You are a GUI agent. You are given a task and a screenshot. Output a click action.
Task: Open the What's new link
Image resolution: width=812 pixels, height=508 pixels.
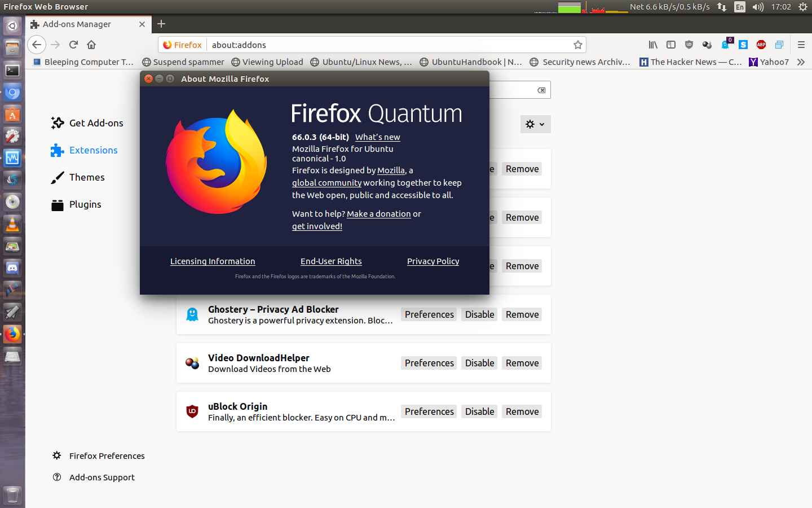[x=377, y=137]
